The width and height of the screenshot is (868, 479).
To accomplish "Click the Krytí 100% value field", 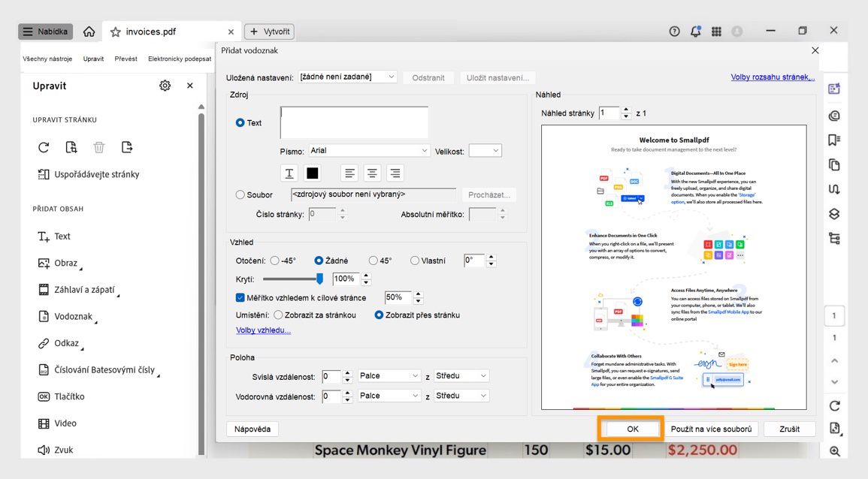I will point(346,279).
